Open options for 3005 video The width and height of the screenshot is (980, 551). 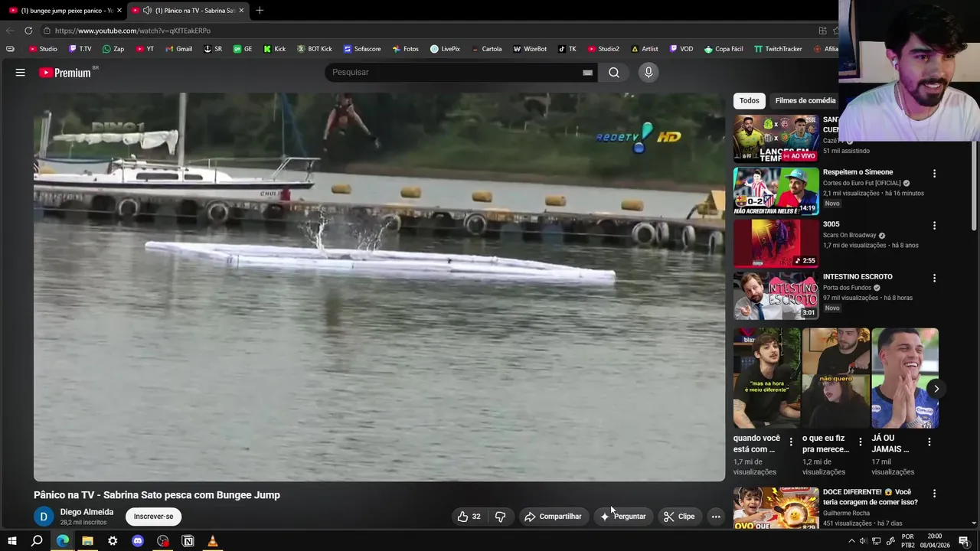(934, 226)
